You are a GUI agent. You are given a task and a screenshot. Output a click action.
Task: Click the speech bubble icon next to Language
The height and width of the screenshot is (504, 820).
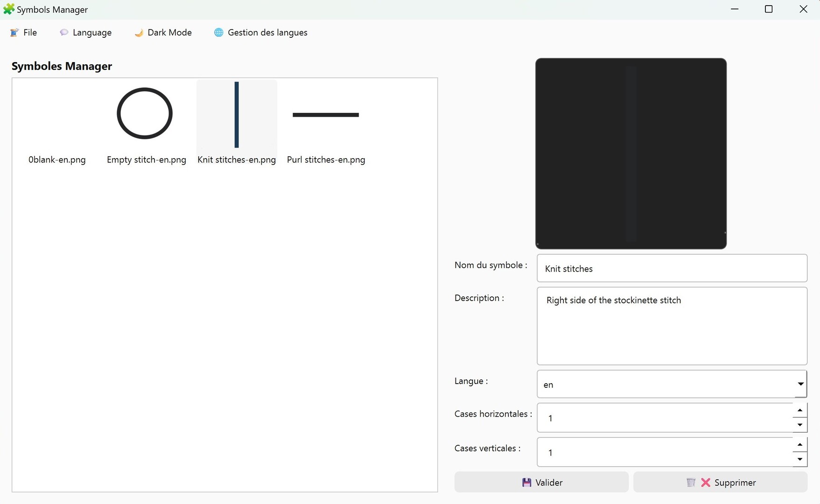(x=63, y=32)
